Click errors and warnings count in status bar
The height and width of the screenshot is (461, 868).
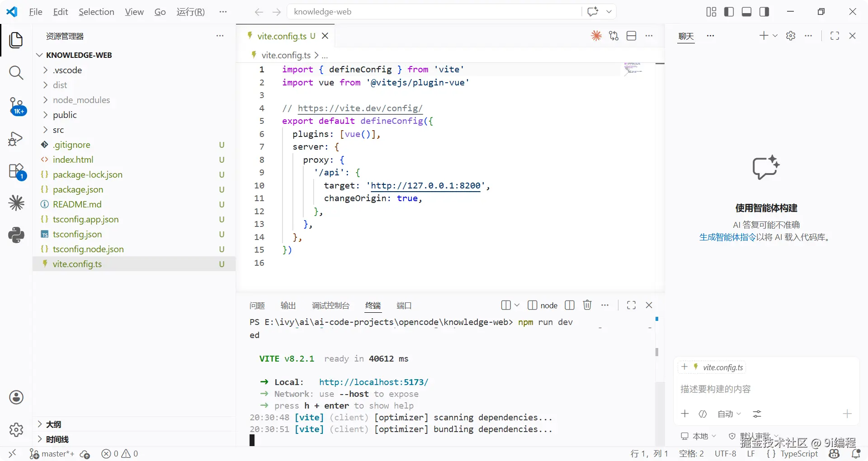click(x=120, y=454)
